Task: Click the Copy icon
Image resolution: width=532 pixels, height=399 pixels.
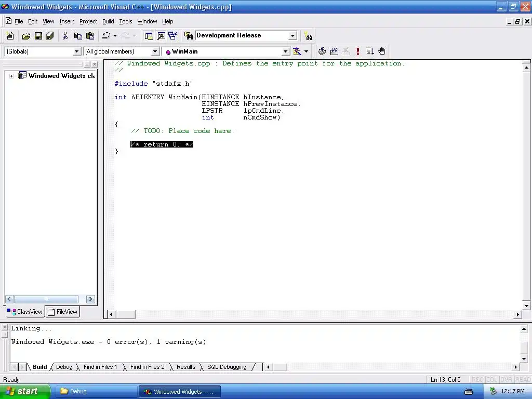Action: pyautogui.click(x=78, y=36)
